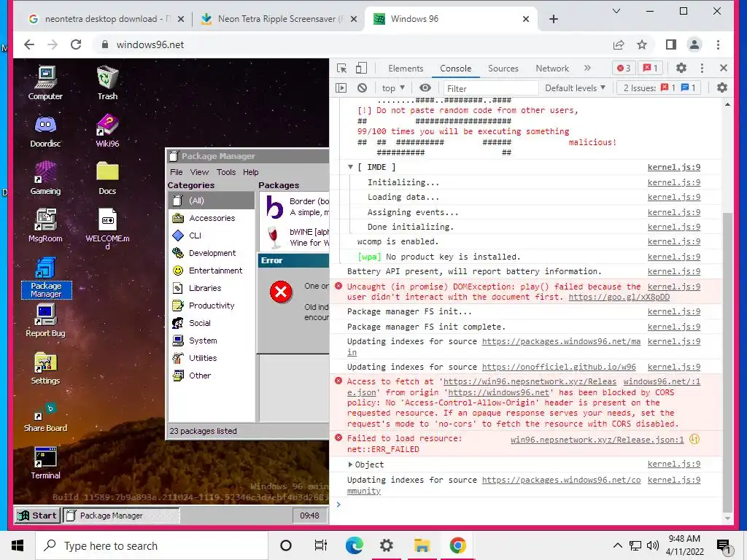This screenshot has height=560, width=747.
Task: Open the Package Manager Help menu
Action: tap(251, 172)
